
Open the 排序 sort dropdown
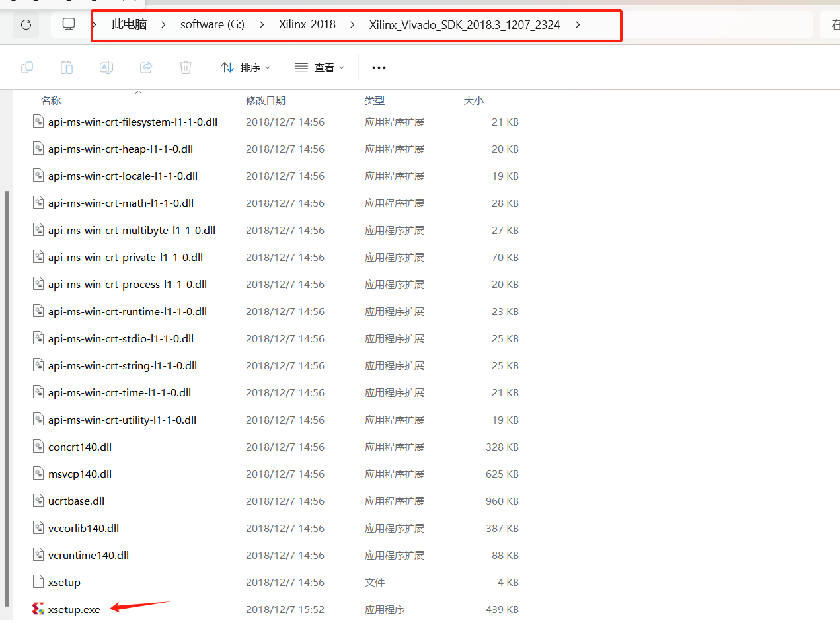(x=245, y=67)
